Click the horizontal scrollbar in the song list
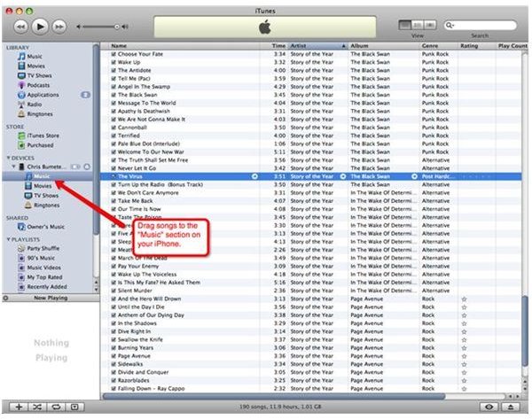The width and height of the screenshot is (532, 419). pos(273,396)
